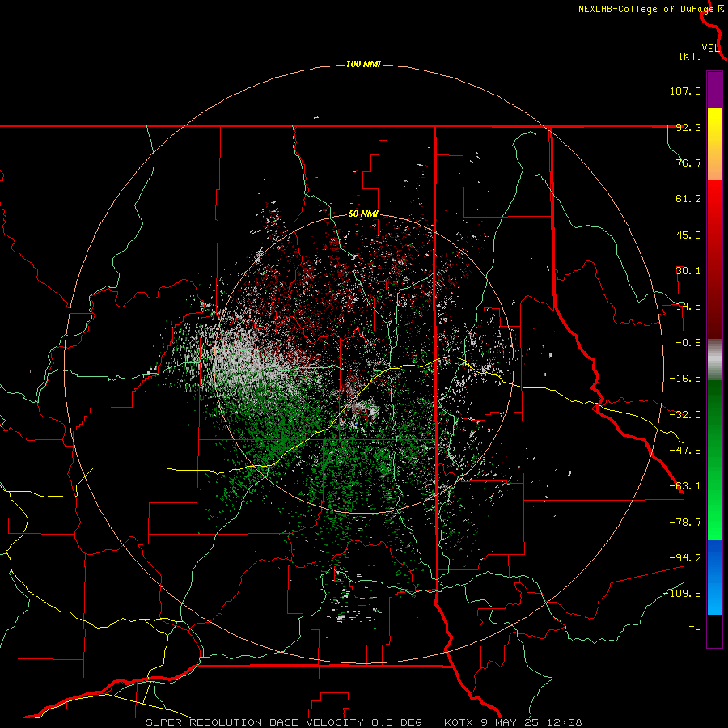
Task: Click the VEL legend title
Action: click(x=710, y=49)
